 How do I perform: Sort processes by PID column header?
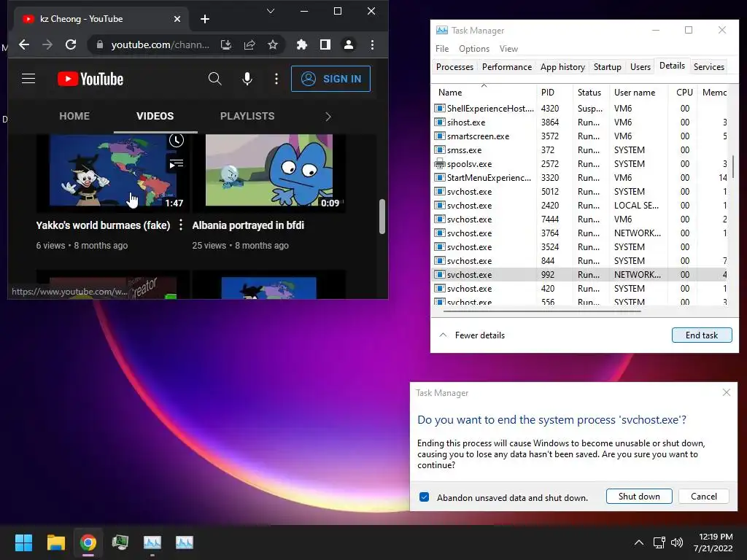[x=554, y=92]
